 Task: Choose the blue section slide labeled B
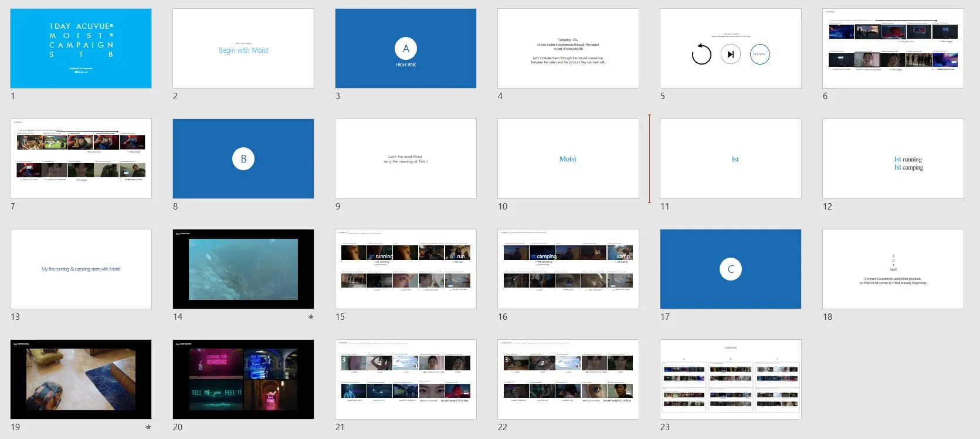pyautogui.click(x=243, y=159)
